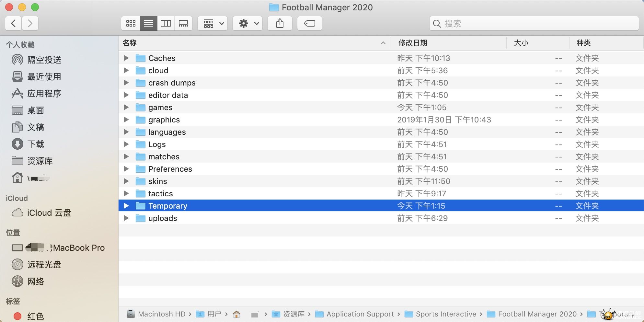Open the group-by arrangement dropdown

(x=213, y=23)
